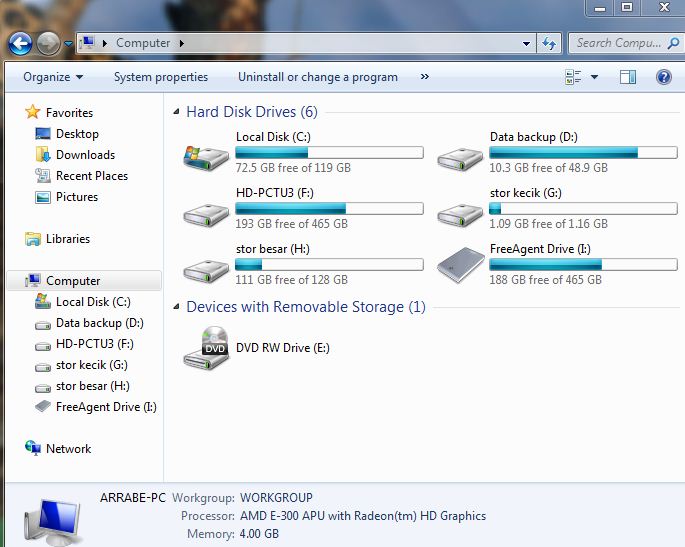Select Network in navigation pane
The width and height of the screenshot is (685, 547).
coord(69,448)
